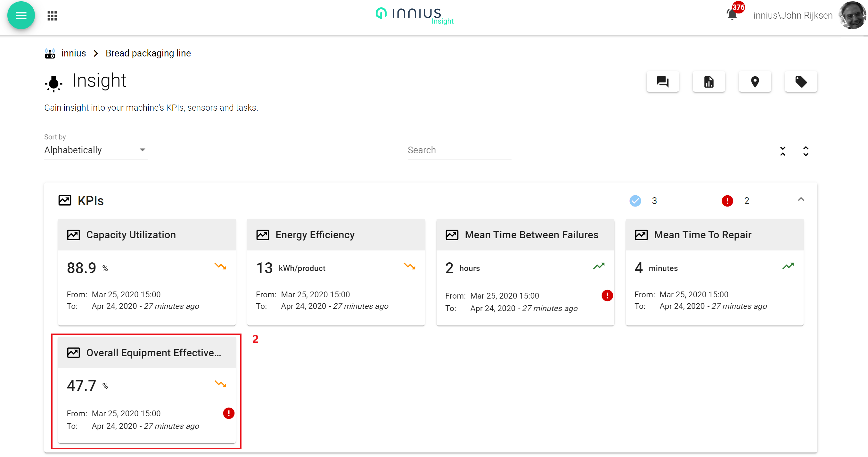Open the Energy Efficiency KPI card
The height and width of the screenshot is (457, 868).
[336, 272]
